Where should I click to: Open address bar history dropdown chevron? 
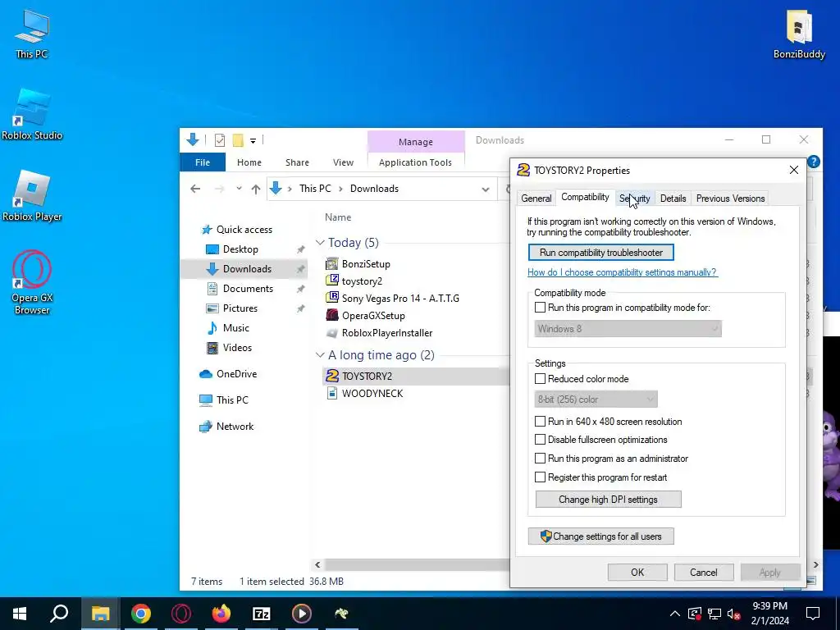[486, 189]
